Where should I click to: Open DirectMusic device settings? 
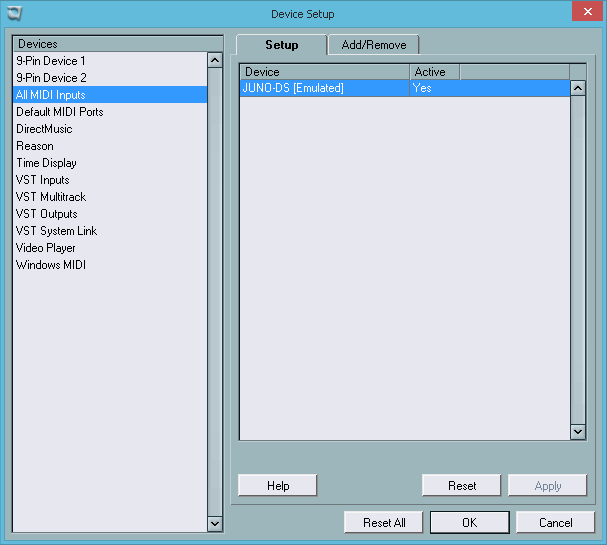pyautogui.click(x=44, y=129)
